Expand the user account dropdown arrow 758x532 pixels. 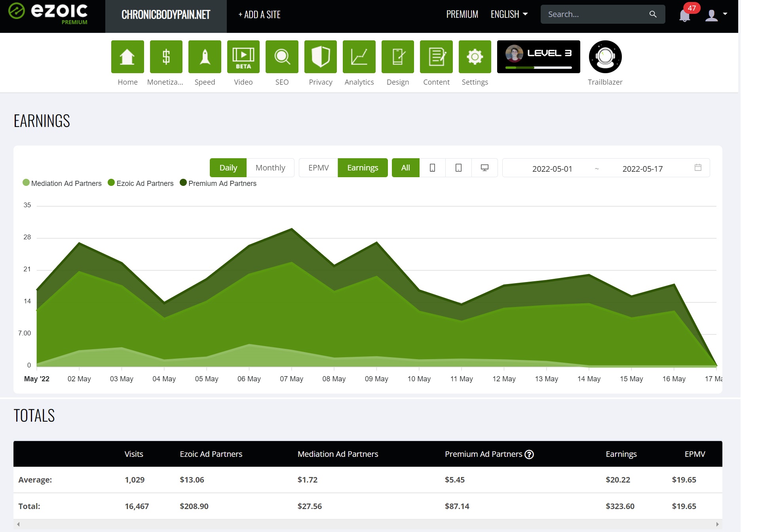click(725, 14)
